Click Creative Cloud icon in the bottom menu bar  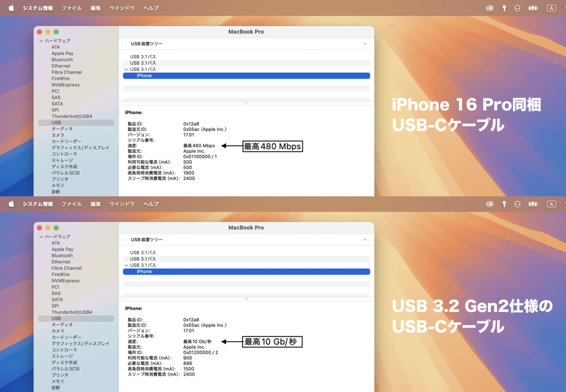tap(490, 204)
